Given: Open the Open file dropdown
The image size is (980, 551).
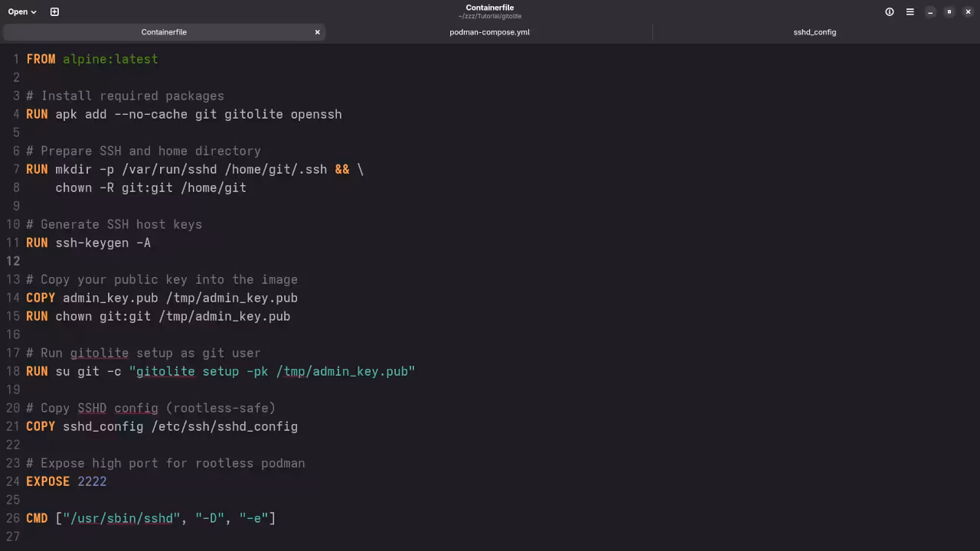Looking at the screenshot, I should (22, 11).
